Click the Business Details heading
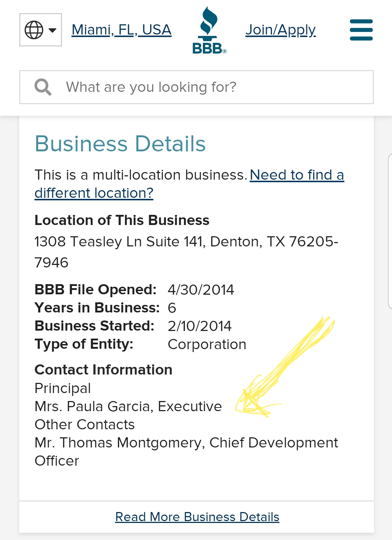 pos(120,144)
